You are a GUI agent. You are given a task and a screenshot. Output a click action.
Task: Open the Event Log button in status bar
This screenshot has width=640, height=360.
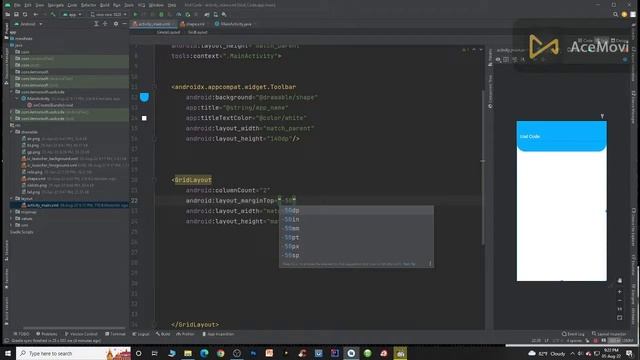point(573,334)
